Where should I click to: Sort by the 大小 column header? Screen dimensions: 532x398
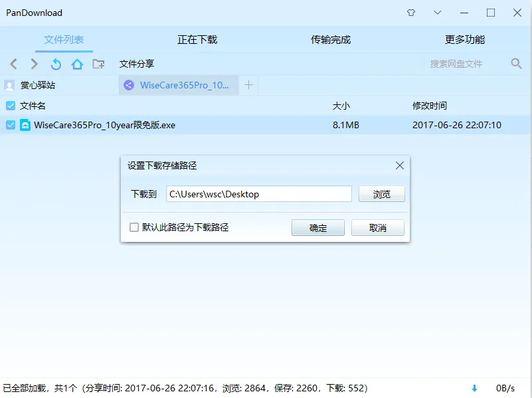[341, 106]
